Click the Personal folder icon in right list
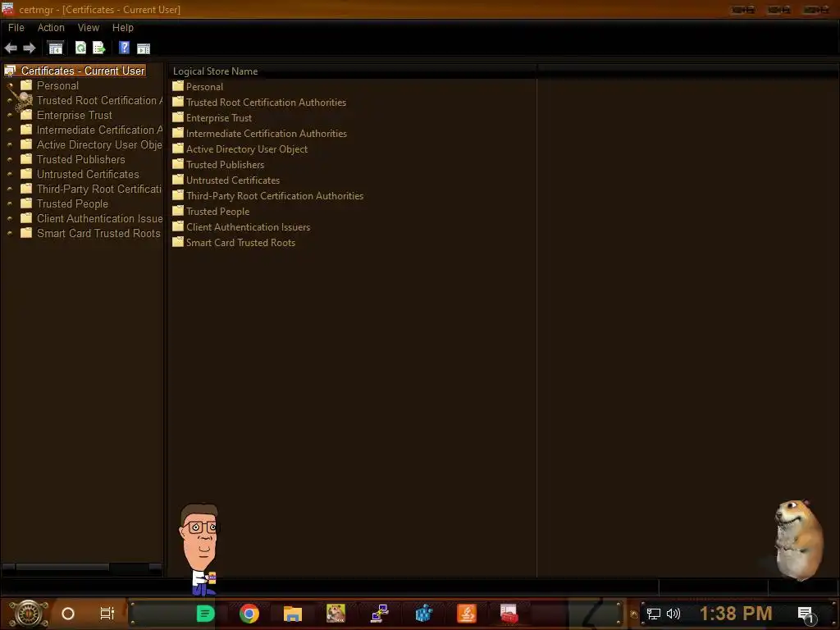Viewport: 840px width, 630px height. [x=178, y=86]
